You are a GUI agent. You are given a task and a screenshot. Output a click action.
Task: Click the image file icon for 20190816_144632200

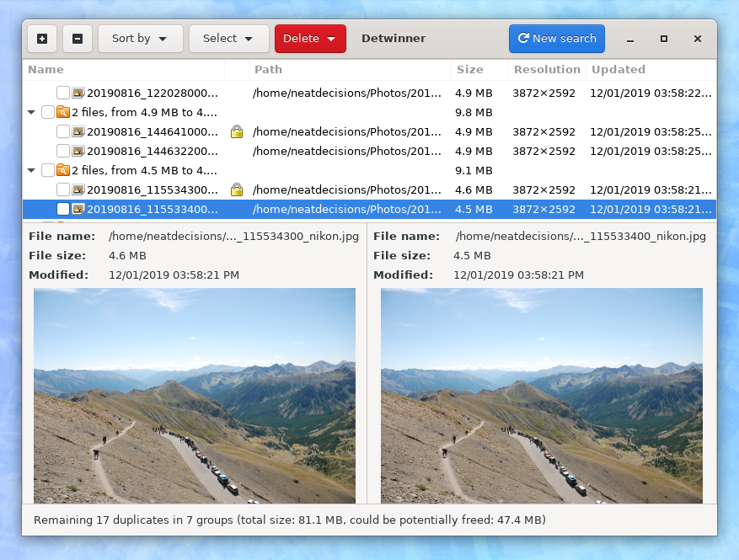pos(78,151)
